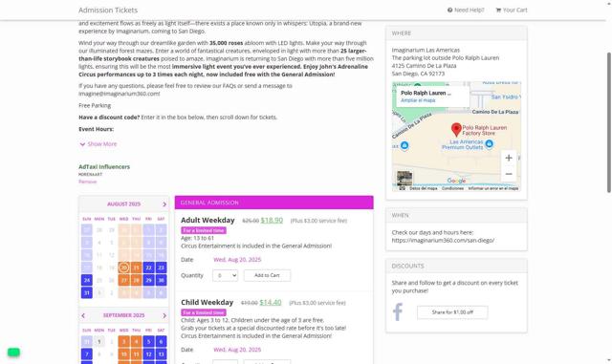The width and height of the screenshot is (612, 364).
Task: Zoom out on the map
Action: (509, 174)
